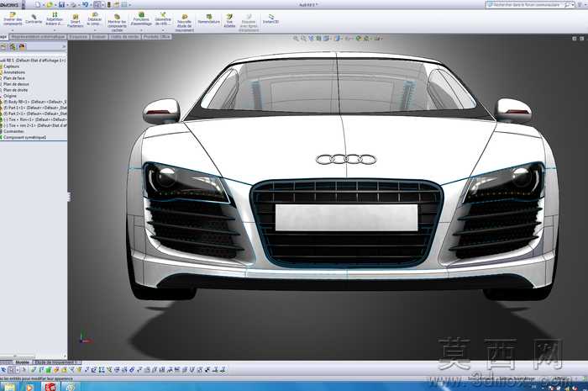Click the panel splitter grip handle
The width and height of the screenshot is (588, 391).
point(69,197)
